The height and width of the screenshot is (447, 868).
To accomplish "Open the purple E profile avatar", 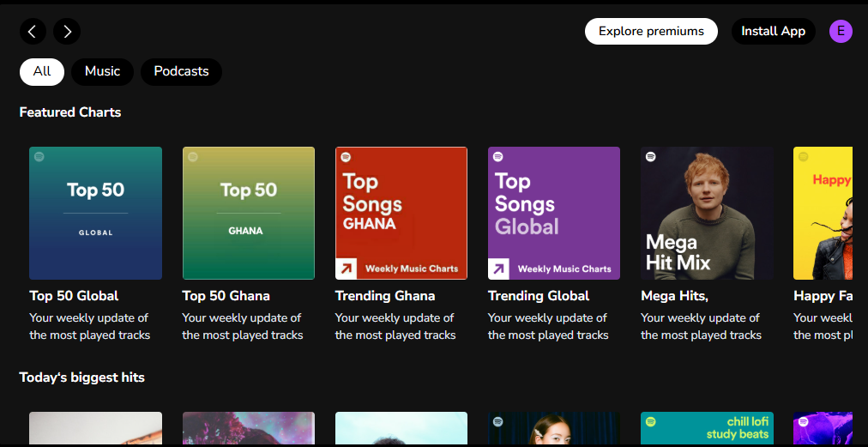I will click(x=841, y=31).
